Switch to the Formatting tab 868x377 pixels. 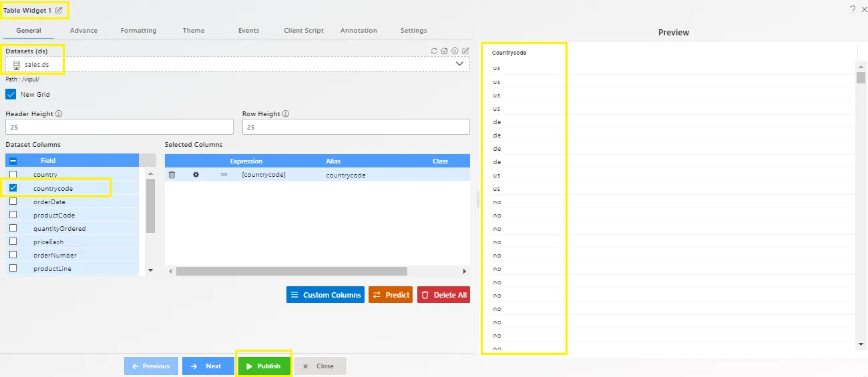(138, 31)
